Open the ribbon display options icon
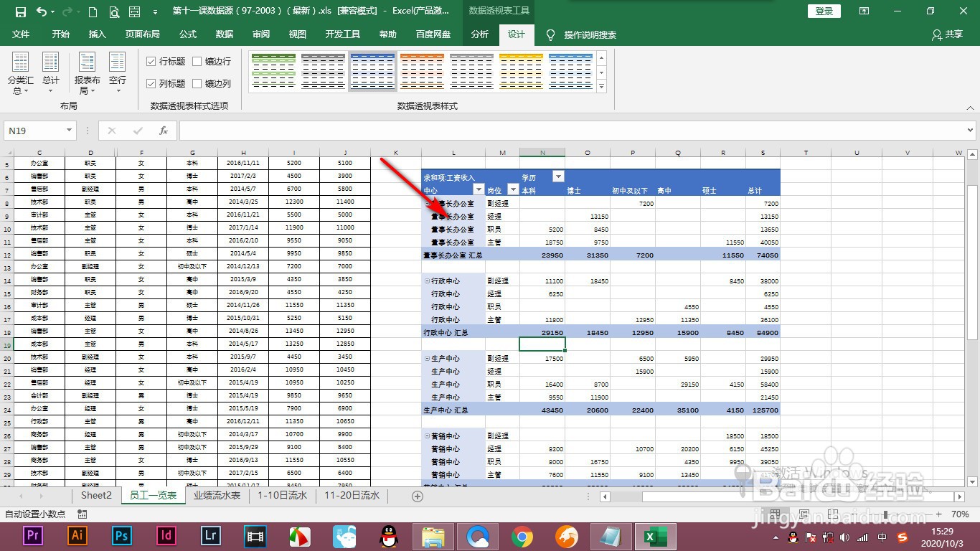This screenshot has height=551, width=980. click(x=863, y=11)
